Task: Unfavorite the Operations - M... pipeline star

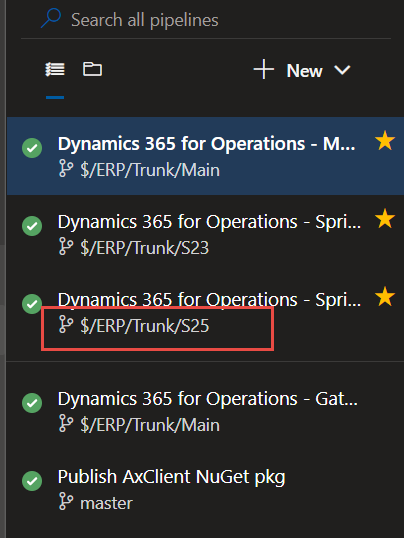Action: pyautogui.click(x=385, y=140)
